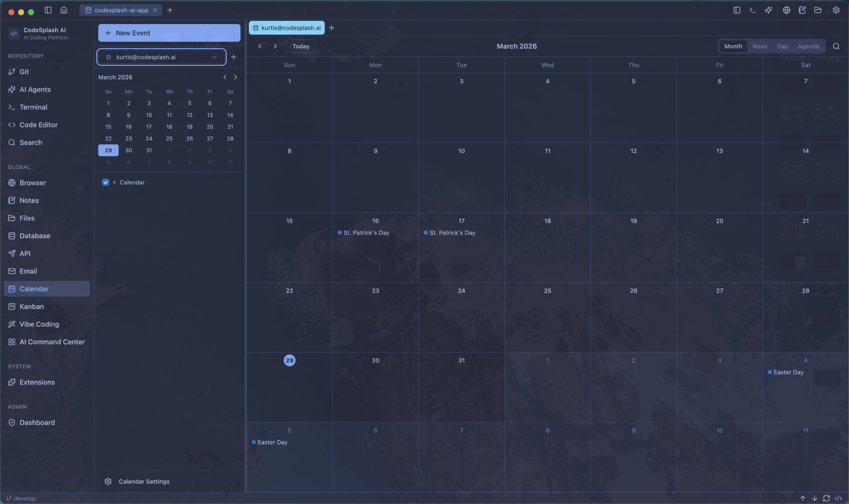Open the Terminal from the sidebar
This screenshot has width=849, height=504.
click(x=33, y=107)
